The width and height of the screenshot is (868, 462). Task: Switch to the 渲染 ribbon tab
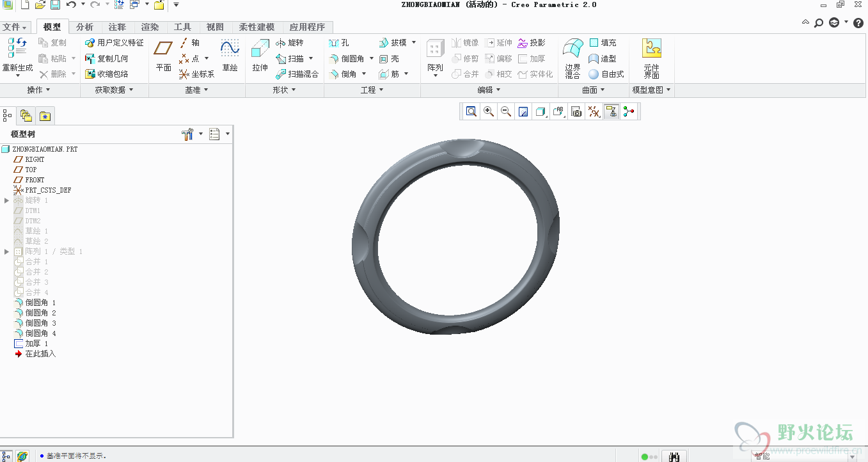(x=150, y=27)
